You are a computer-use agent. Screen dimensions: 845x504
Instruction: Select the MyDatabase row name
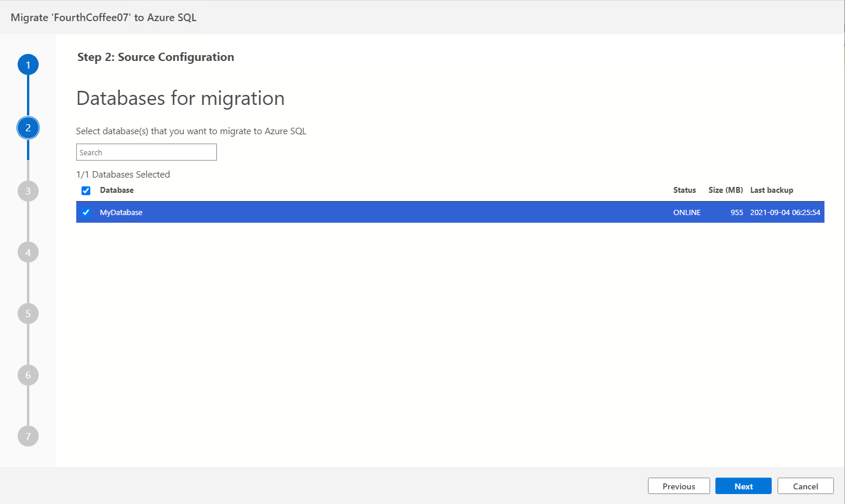(121, 212)
